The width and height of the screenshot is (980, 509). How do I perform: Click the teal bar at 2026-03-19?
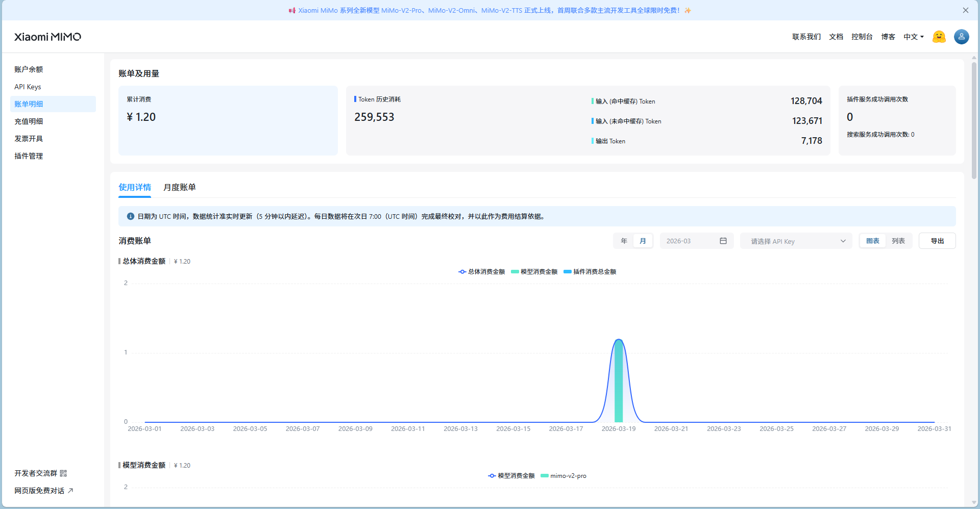[x=619, y=381]
